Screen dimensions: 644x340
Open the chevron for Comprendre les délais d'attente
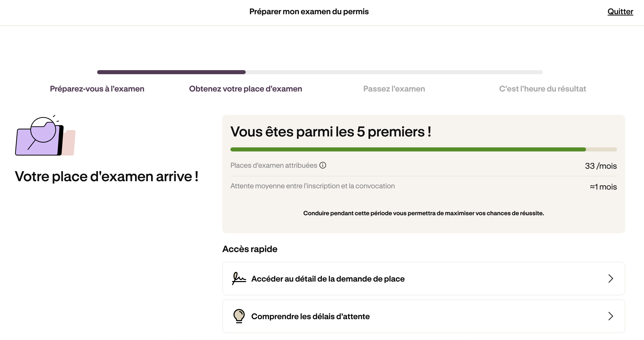[611, 316]
